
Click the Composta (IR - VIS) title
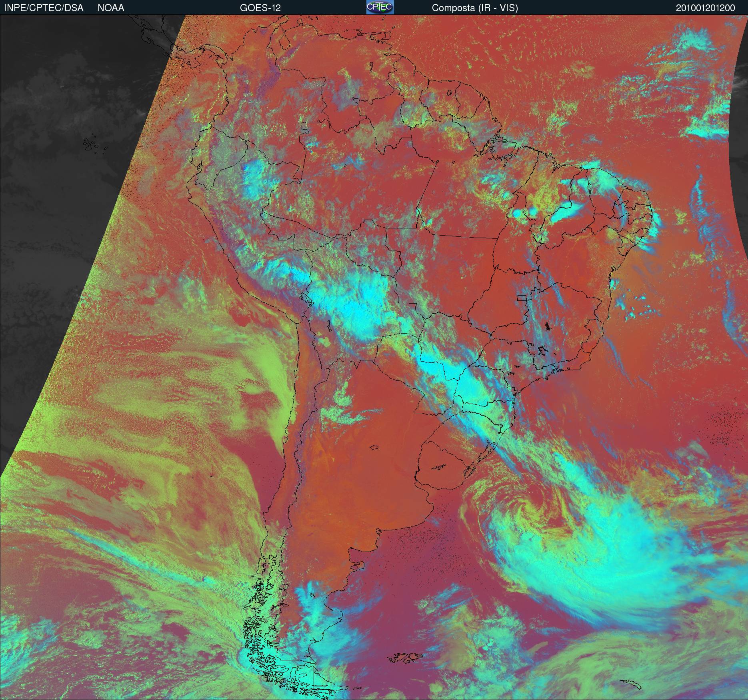tap(475, 8)
